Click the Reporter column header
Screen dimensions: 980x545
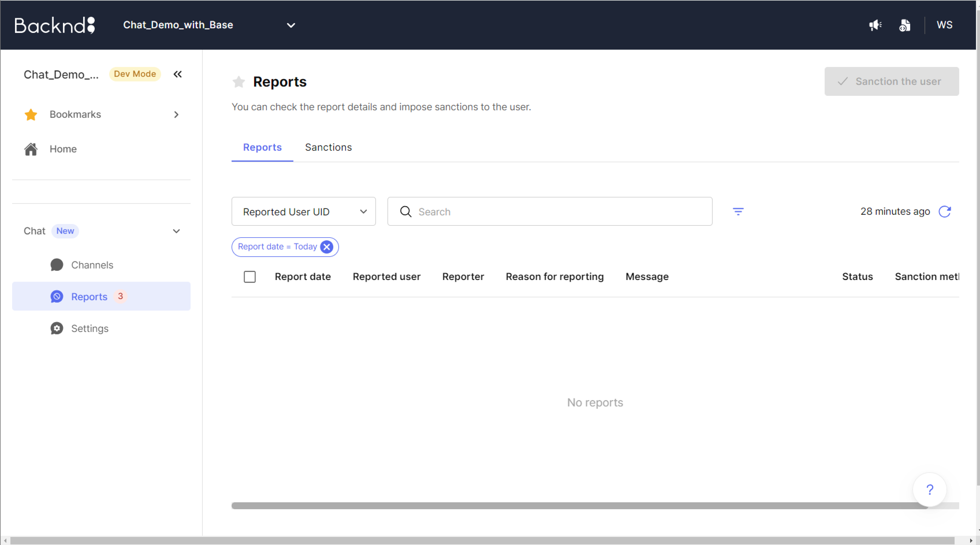pos(463,277)
